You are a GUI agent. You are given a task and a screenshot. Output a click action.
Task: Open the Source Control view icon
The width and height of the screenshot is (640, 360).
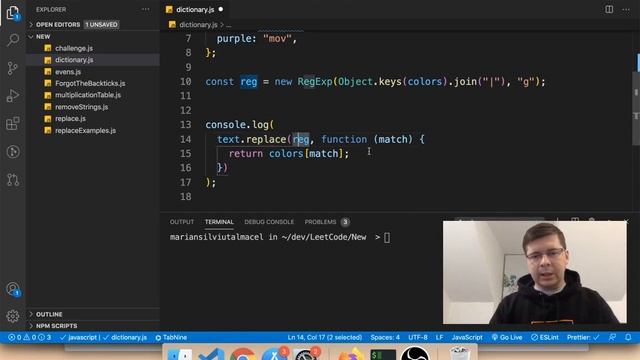(13, 68)
